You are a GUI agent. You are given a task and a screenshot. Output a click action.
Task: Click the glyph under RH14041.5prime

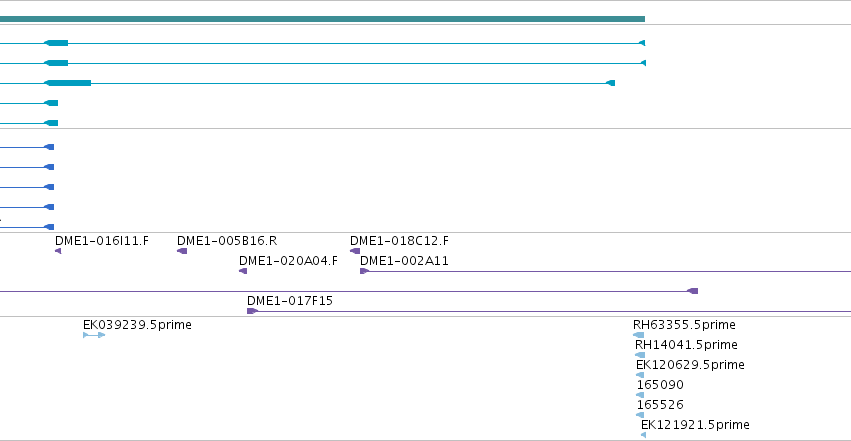click(640, 355)
